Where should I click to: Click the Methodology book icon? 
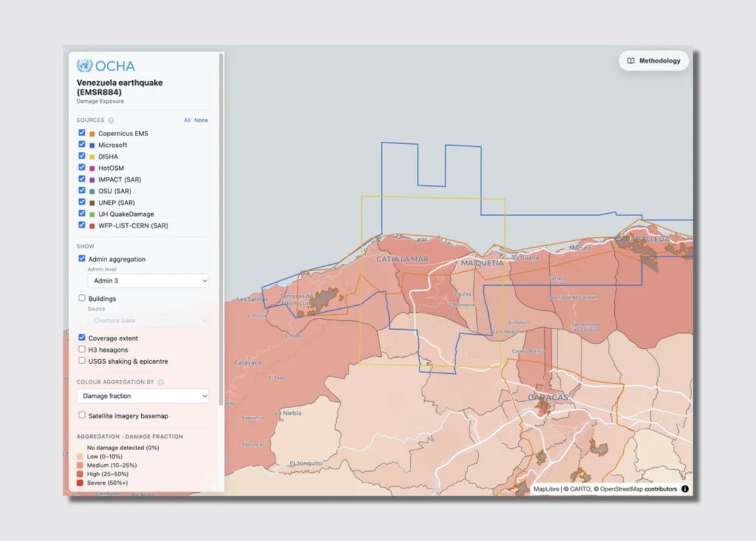[631, 61]
